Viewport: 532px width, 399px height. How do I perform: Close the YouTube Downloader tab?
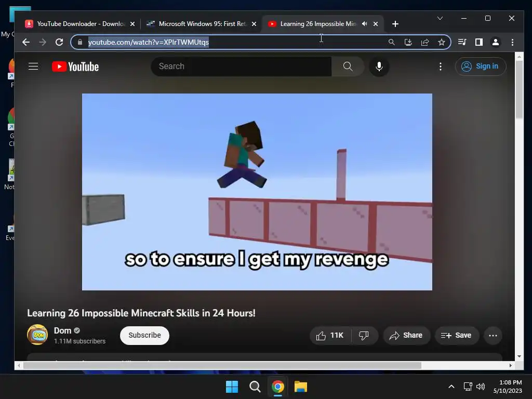pyautogui.click(x=132, y=24)
